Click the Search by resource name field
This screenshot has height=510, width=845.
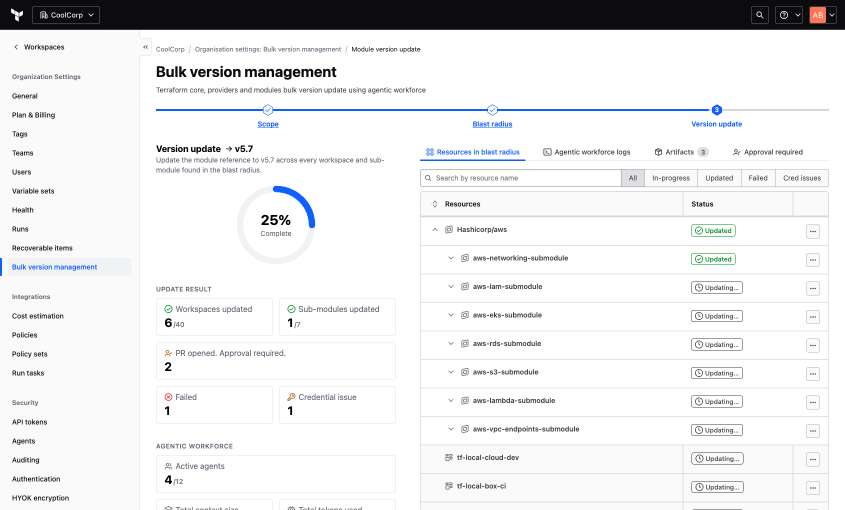[x=521, y=178]
